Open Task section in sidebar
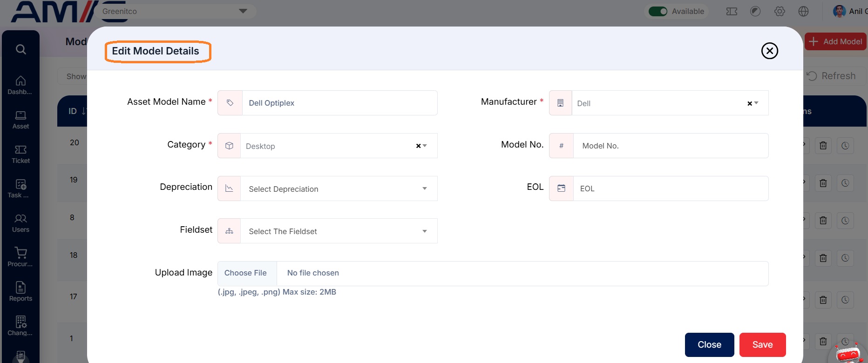868x363 pixels. click(x=20, y=188)
